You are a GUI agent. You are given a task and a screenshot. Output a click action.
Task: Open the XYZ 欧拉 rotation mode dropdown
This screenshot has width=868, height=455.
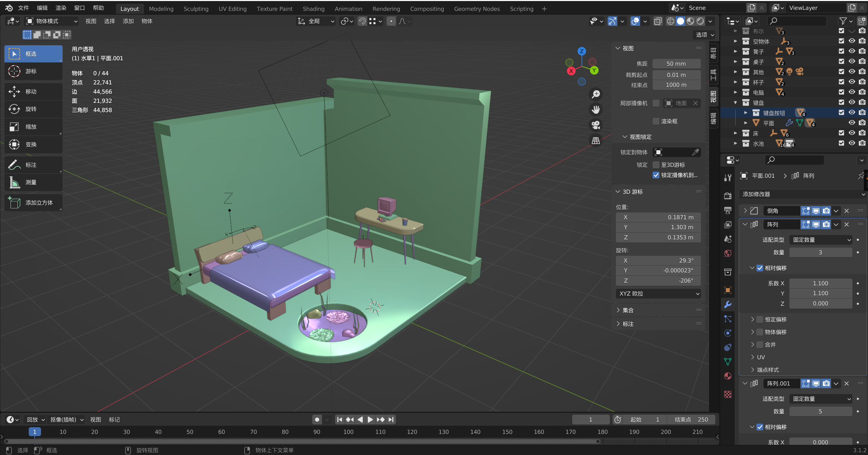click(x=658, y=294)
